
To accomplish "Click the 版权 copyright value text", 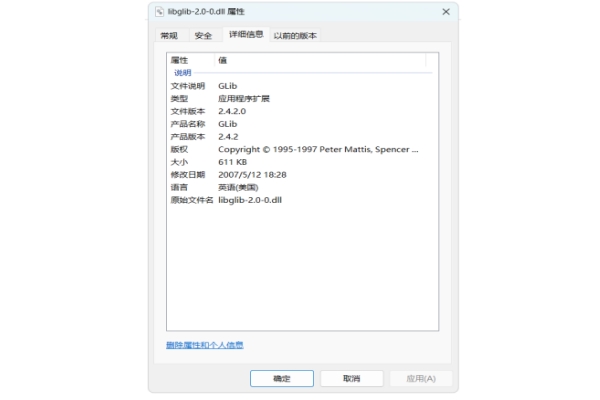I will coord(318,149).
